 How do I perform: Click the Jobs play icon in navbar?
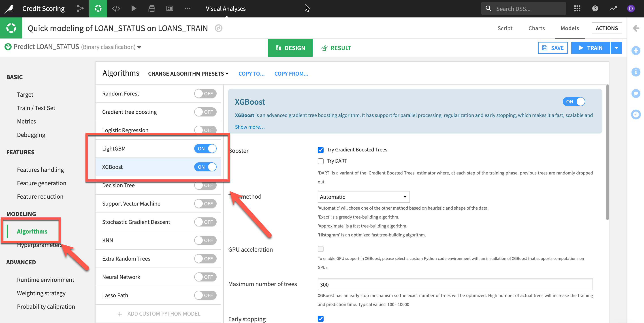tap(134, 8)
